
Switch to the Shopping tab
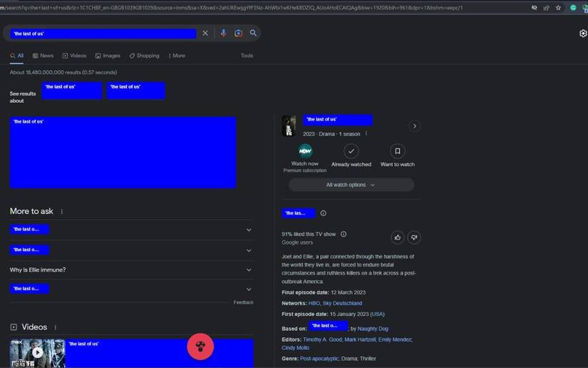[145, 56]
